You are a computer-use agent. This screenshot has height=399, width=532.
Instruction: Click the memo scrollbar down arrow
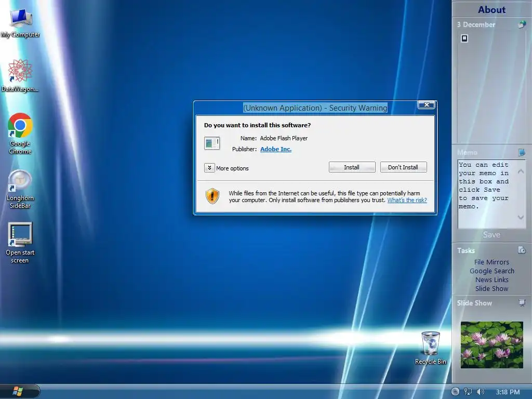pos(521,217)
